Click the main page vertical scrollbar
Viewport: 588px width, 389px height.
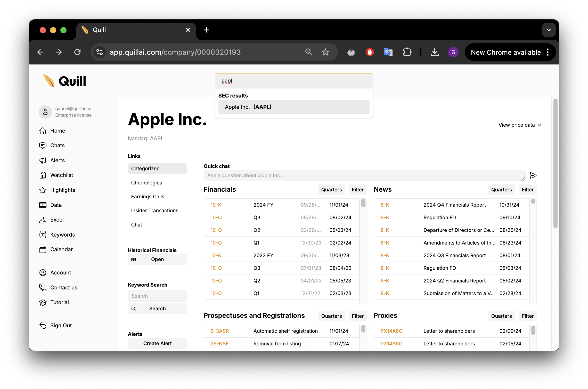(556, 163)
